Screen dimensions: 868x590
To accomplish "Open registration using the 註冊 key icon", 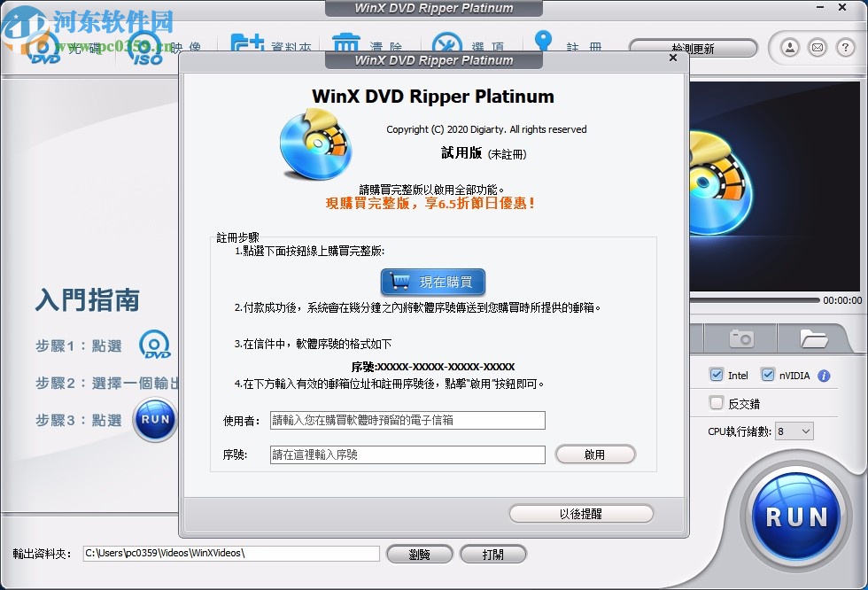I will coord(542,41).
